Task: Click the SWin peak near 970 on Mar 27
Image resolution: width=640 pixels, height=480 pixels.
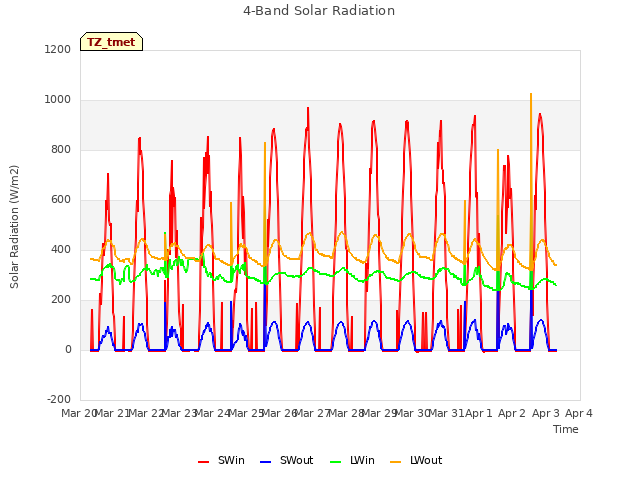Action: (x=308, y=109)
